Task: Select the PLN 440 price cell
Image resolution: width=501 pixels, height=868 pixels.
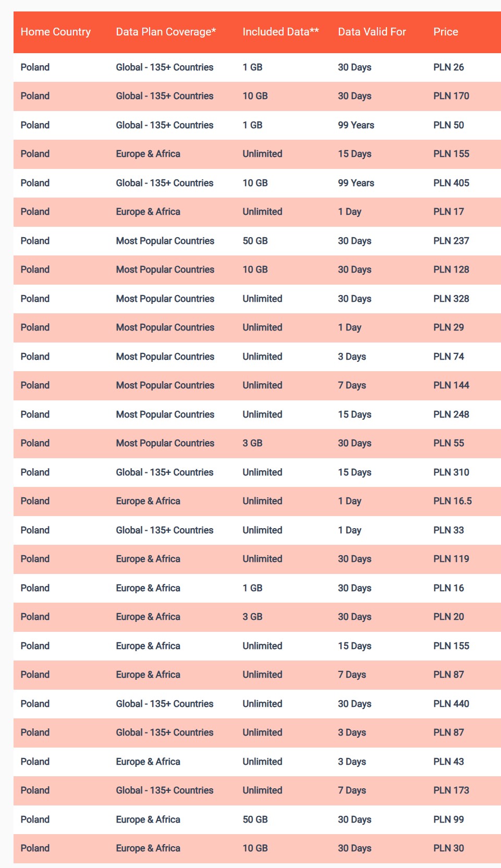Action: point(451,704)
